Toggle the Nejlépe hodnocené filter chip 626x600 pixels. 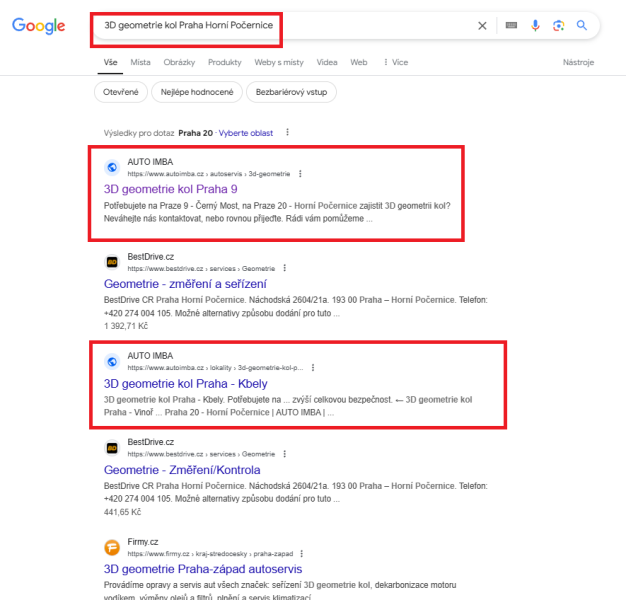(x=197, y=92)
